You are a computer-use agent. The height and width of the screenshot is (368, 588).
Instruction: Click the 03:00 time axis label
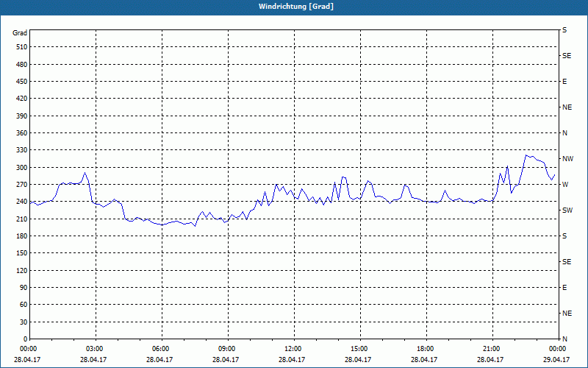click(94, 349)
